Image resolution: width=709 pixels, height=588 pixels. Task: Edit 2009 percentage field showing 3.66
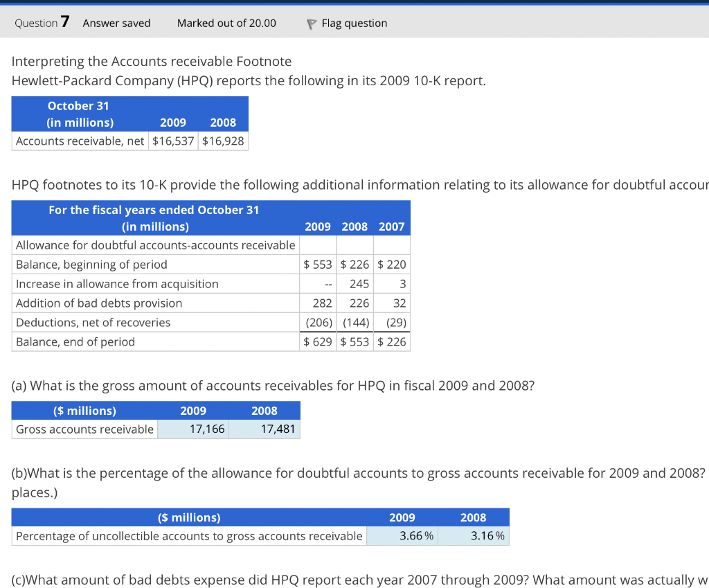(402, 536)
